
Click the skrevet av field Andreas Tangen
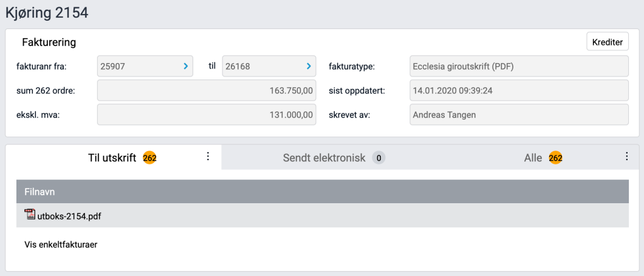coord(519,115)
